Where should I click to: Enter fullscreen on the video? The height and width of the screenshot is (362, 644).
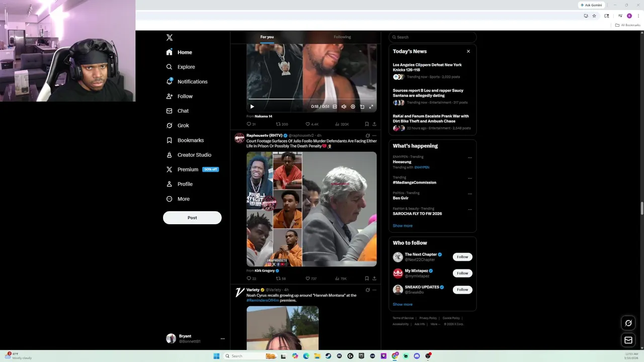371,107
